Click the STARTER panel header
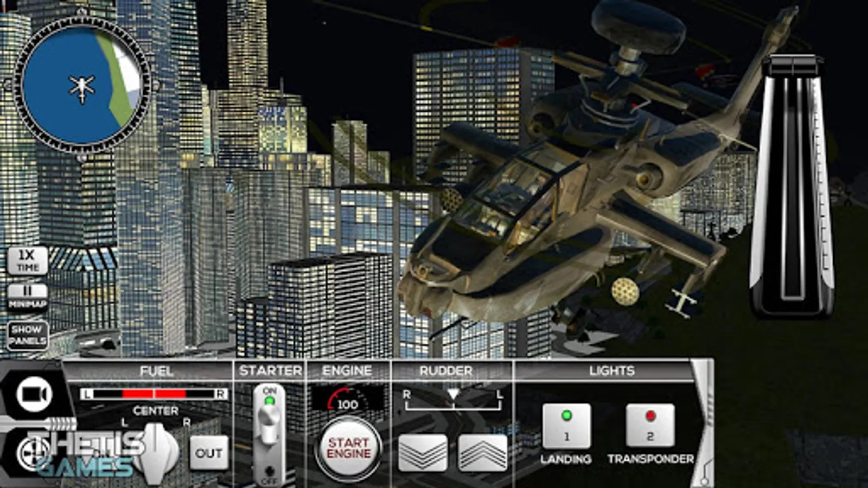 (270, 371)
